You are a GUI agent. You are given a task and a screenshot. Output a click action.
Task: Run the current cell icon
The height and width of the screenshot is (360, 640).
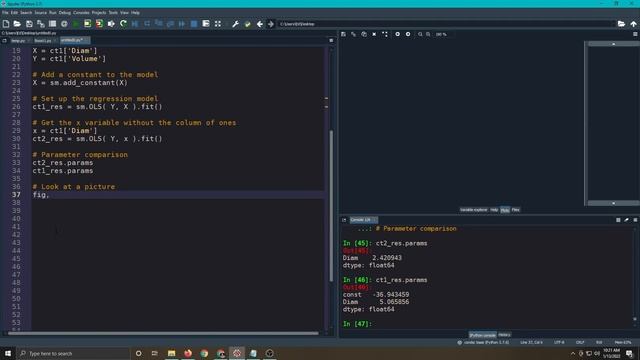click(87, 24)
